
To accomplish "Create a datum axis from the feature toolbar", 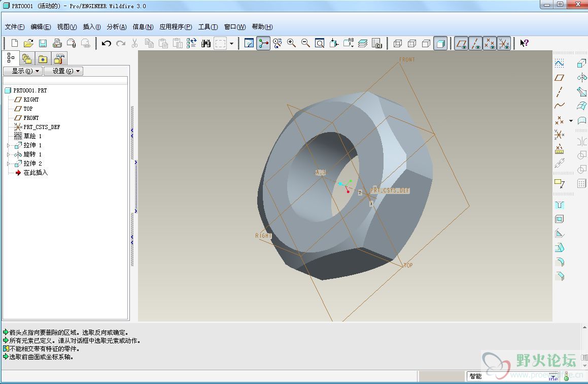I will pos(559,92).
